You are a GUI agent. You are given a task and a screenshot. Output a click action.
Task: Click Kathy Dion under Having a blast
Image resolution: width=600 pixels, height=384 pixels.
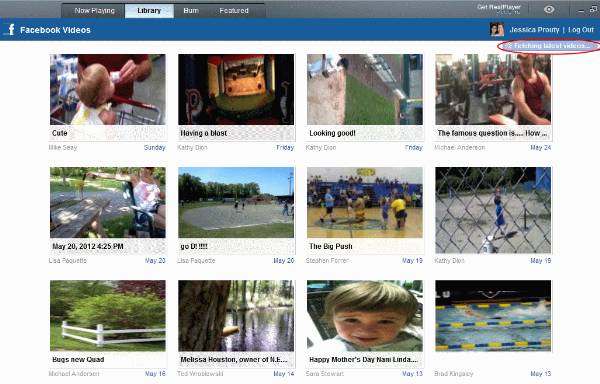[192, 148]
